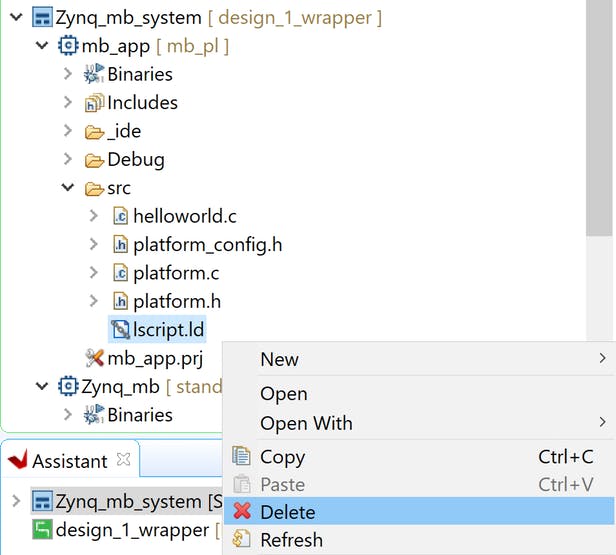Click the red Delete cross icon
Image resolution: width=616 pixels, height=555 pixels.
[x=241, y=512]
